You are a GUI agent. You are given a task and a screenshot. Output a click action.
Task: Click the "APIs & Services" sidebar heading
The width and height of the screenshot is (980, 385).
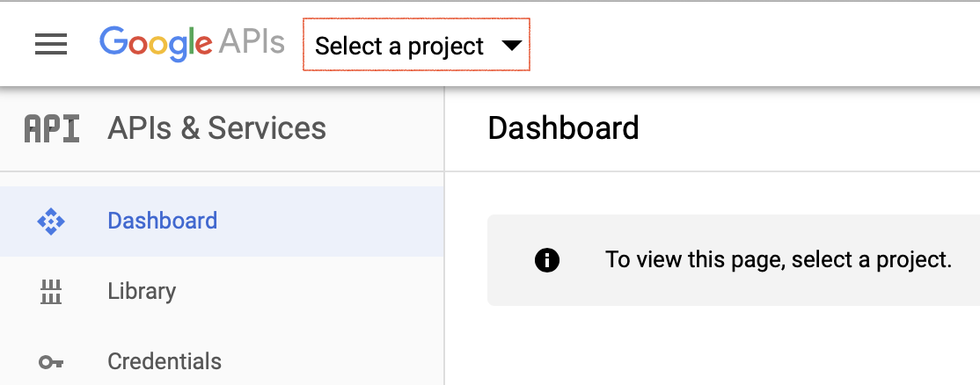point(216,128)
